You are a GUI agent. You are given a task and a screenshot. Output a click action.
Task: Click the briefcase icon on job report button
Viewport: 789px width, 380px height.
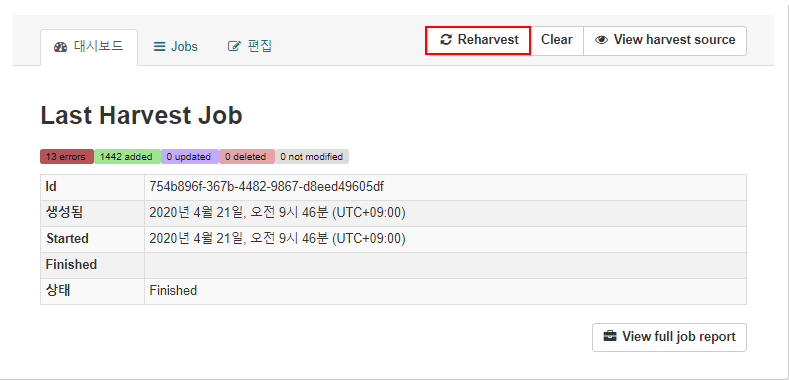pos(609,336)
